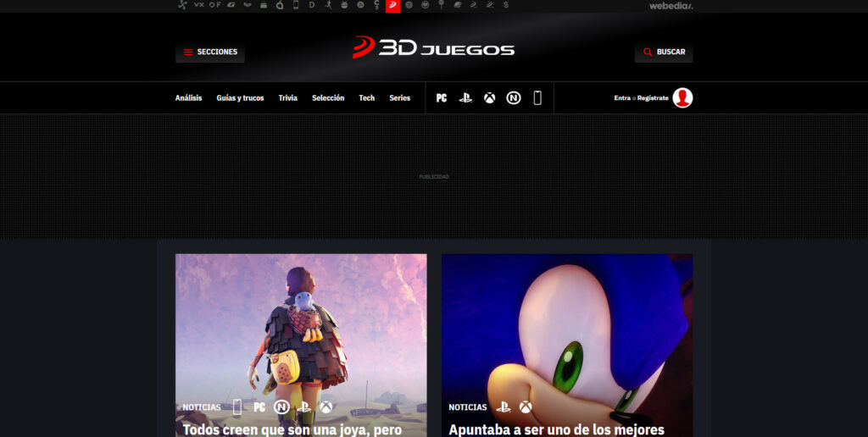868x437 pixels.
Task: Click the smartphone network icon in top bar
Action: click(x=296, y=5)
